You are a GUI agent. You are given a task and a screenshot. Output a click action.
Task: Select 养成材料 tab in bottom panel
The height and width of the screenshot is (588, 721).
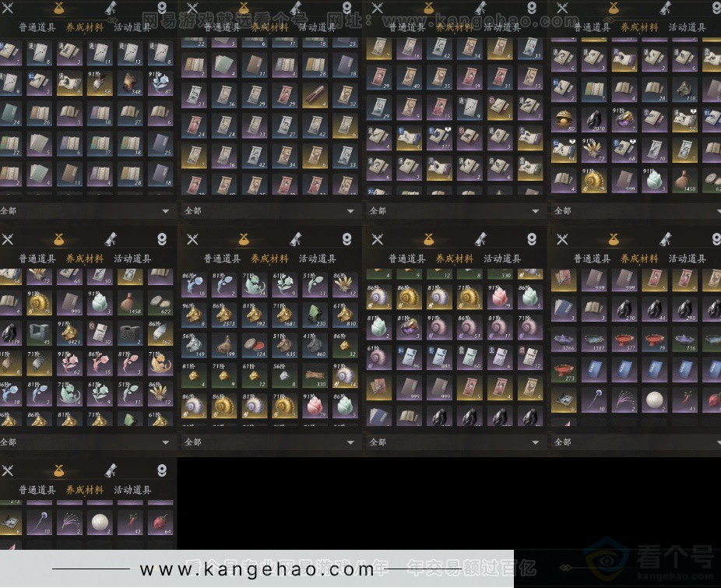coord(85,490)
